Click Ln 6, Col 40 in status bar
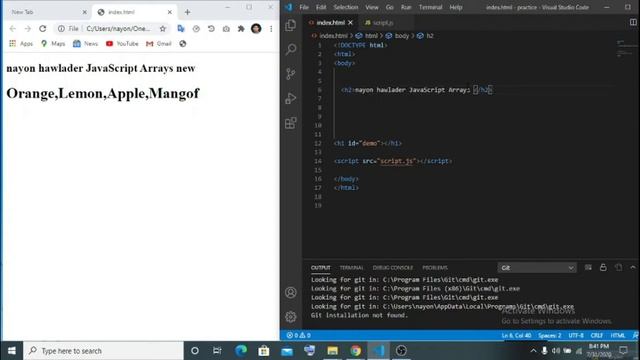Viewport: 640px width, 360px height. pos(516,336)
